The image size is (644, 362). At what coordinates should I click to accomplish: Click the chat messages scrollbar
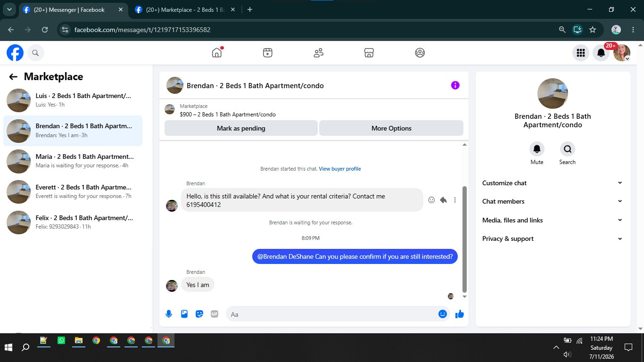click(464, 239)
